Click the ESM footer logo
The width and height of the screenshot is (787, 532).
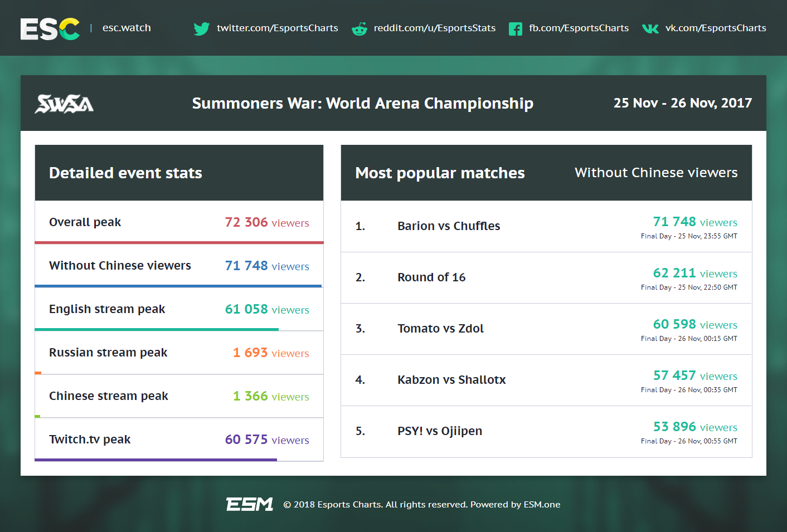coord(249,504)
